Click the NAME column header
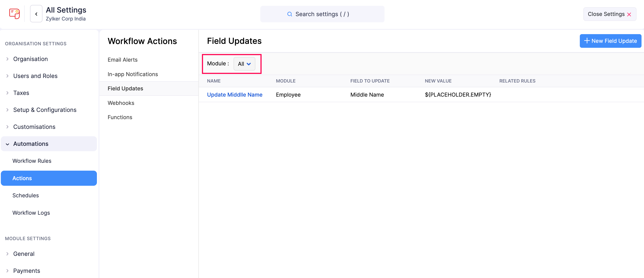The image size is (644, 278). (x=213, y=81)
